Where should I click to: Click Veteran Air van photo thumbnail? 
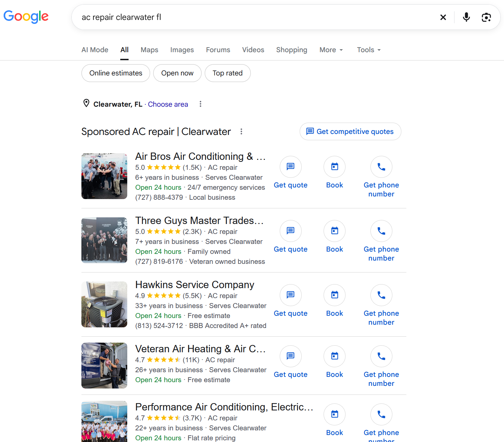pyautogui.click(x=104, y=366)
